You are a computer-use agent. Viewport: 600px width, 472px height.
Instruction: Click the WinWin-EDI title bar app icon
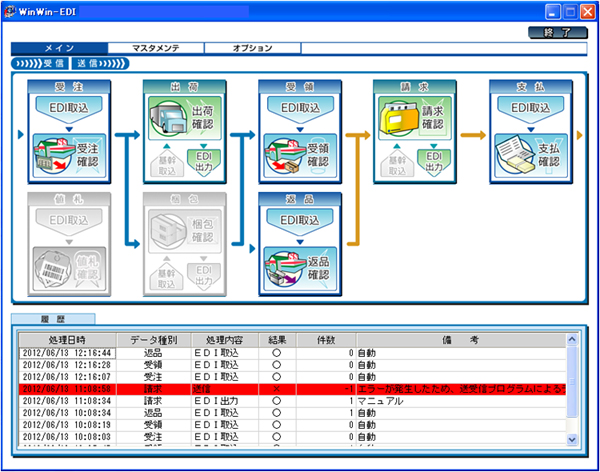(10, 11)
